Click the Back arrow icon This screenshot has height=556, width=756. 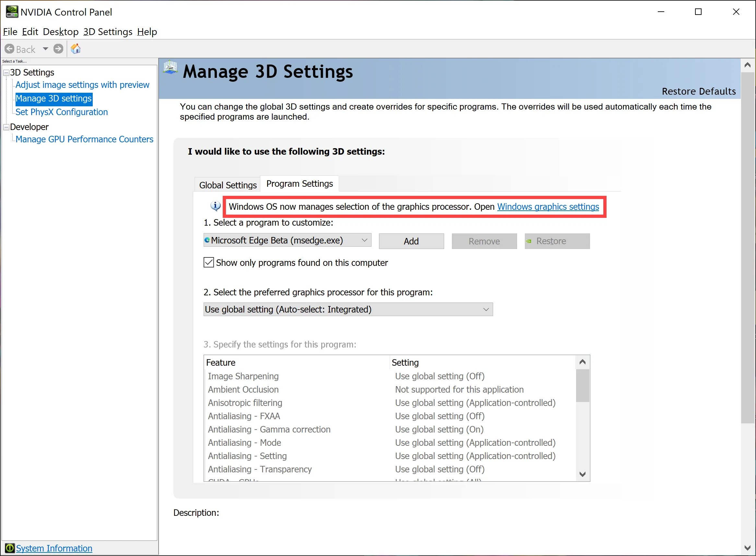click(x=9, y=49)
